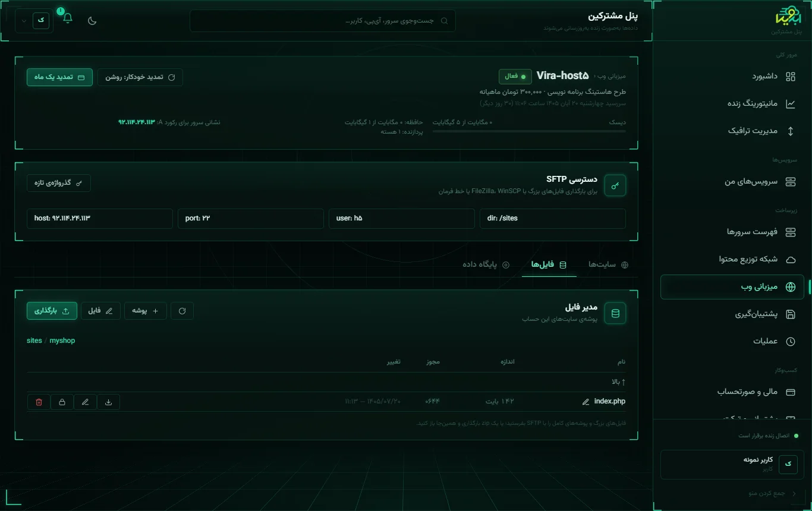
Task: Click the server list icon
Action: click(791, 232)
